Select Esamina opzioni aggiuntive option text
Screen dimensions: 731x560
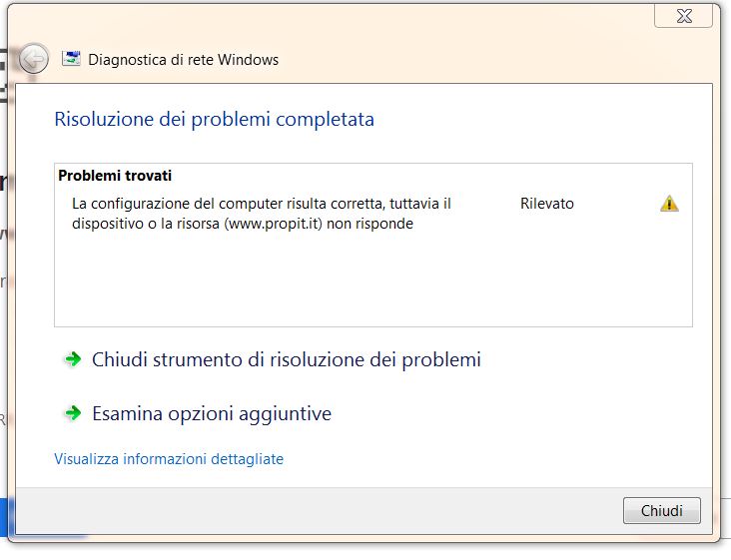click(x=211, y=413)
